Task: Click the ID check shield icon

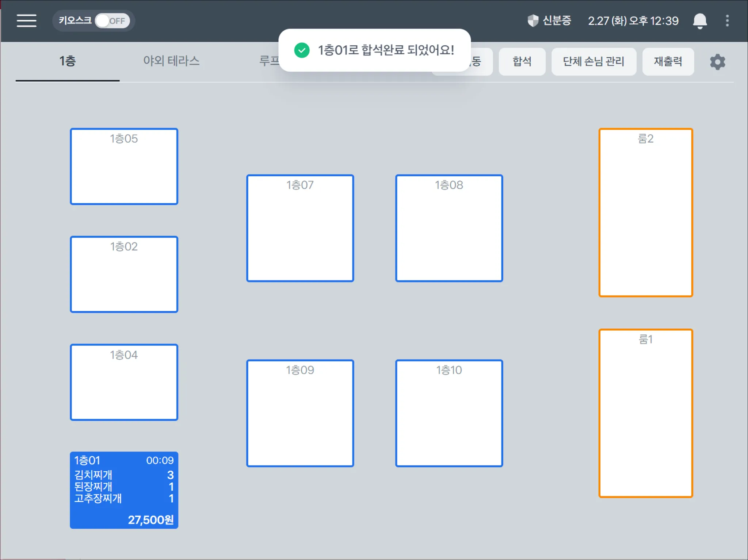Action: click(533, 21)
